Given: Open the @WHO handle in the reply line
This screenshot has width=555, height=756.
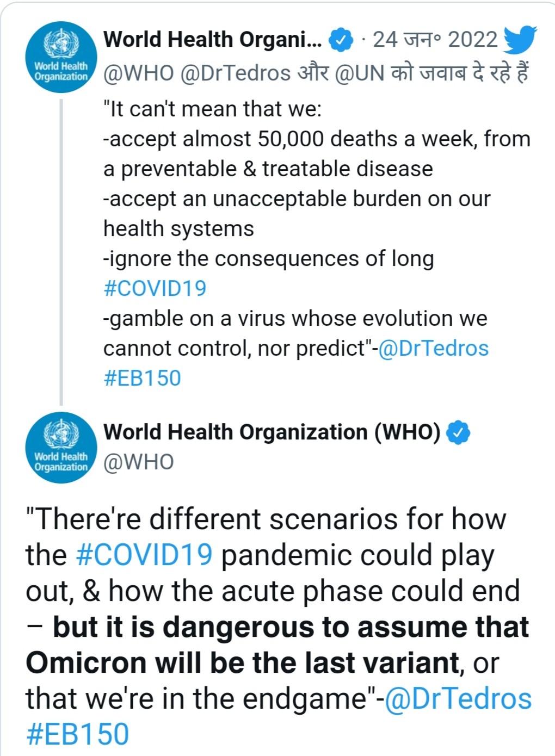Looking at the screenshot, I should pos(139,73).
